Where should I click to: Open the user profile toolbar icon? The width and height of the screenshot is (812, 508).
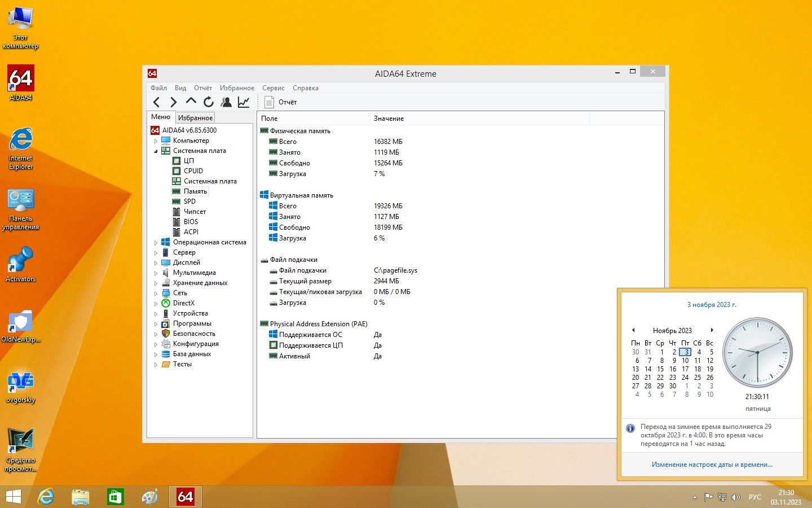coord(226,102)
